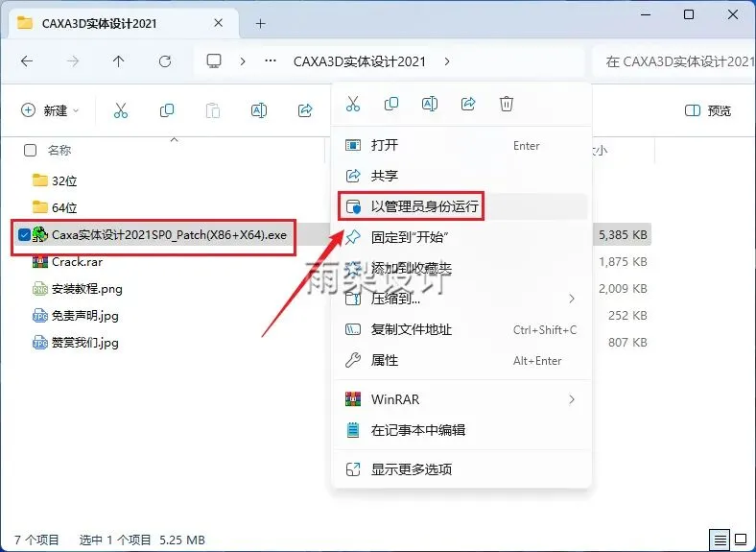Viewport: 756px width, 552px height.
Task: Click the search box 在 CAXA3D实体设计2021
Action: point(673,61)
